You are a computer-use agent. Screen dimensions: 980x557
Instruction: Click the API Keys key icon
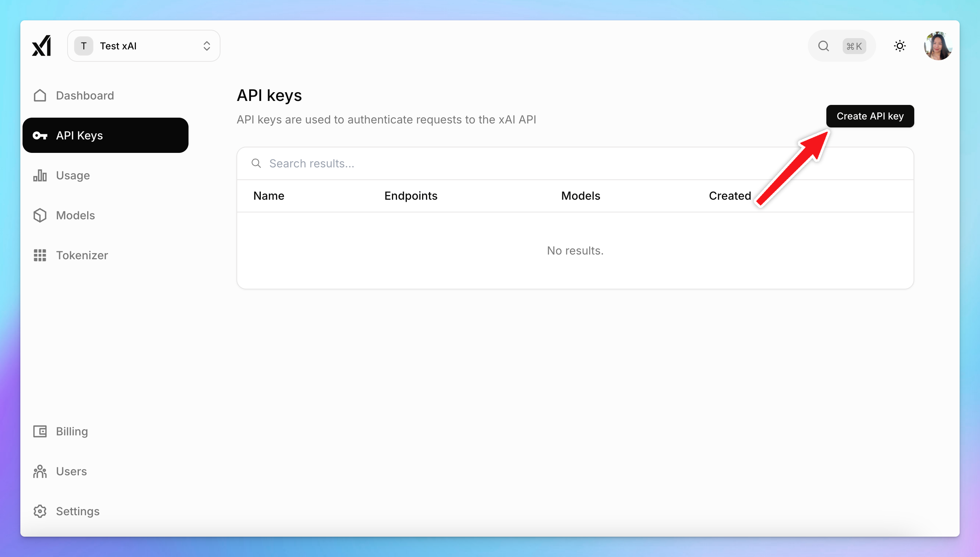pyautogui.click(x=40, y=135)
